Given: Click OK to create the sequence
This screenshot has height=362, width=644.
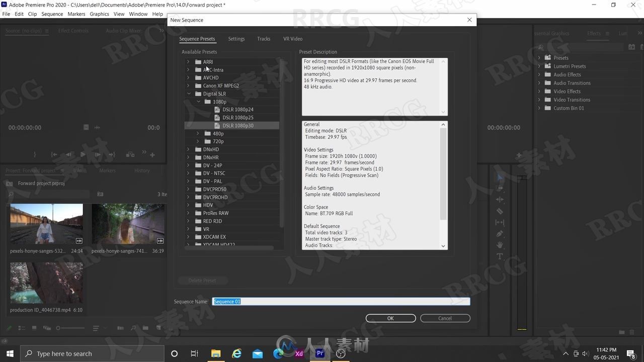Looking at the screenshot, I should 390,318.
